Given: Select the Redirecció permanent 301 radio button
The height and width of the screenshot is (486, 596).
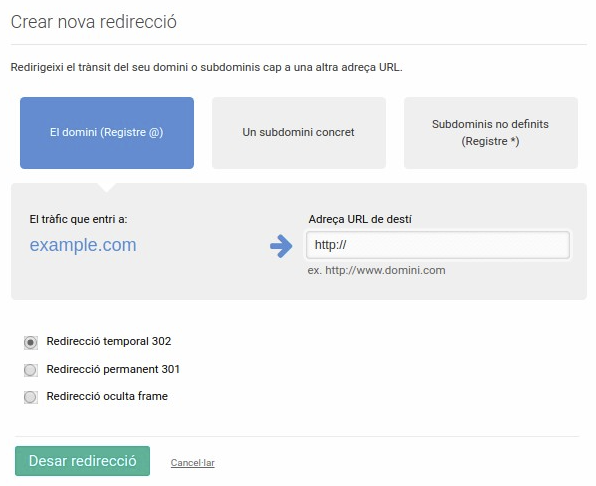Looking at the screenshot, I should 31,370.
